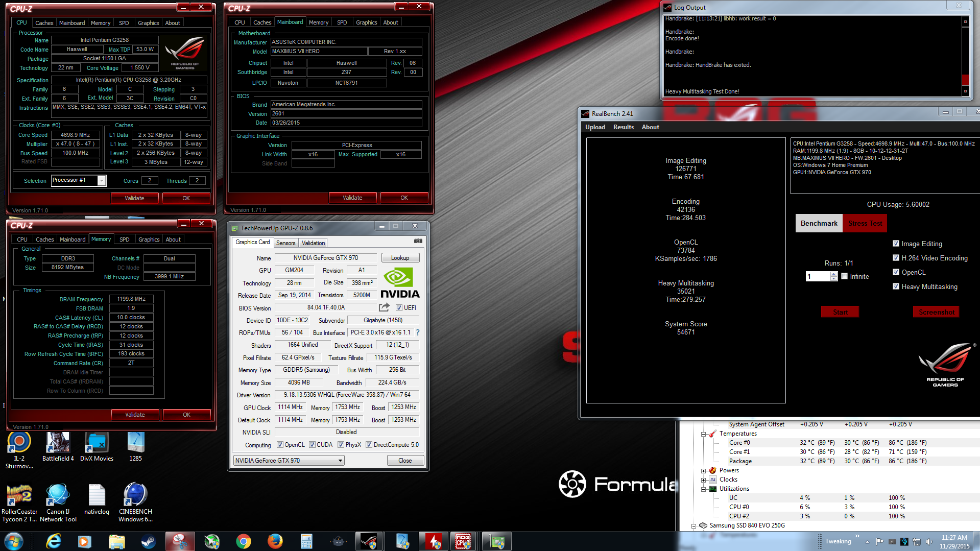Open the IL-2 Sturmovik desktop shortcut

pos(19,450)
